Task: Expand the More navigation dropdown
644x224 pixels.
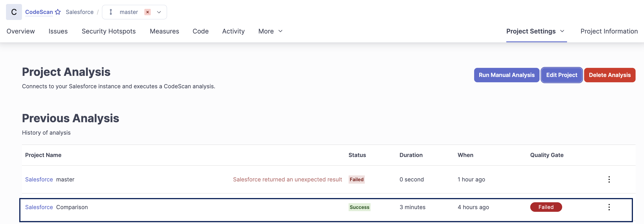Action: [x=270, y=31]
